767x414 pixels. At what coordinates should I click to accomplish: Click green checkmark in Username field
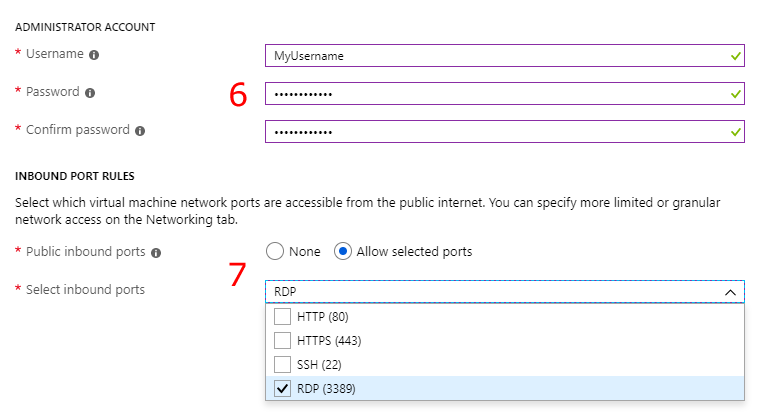(x=735, y=56)
